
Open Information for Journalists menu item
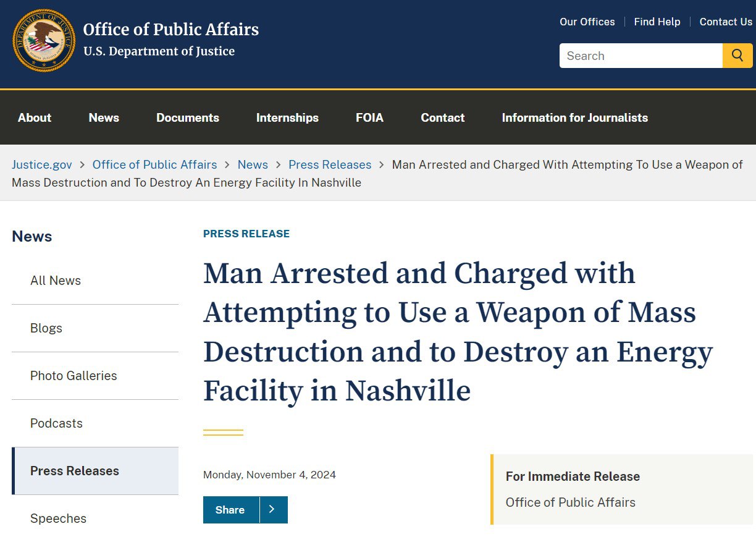(574, 117)
